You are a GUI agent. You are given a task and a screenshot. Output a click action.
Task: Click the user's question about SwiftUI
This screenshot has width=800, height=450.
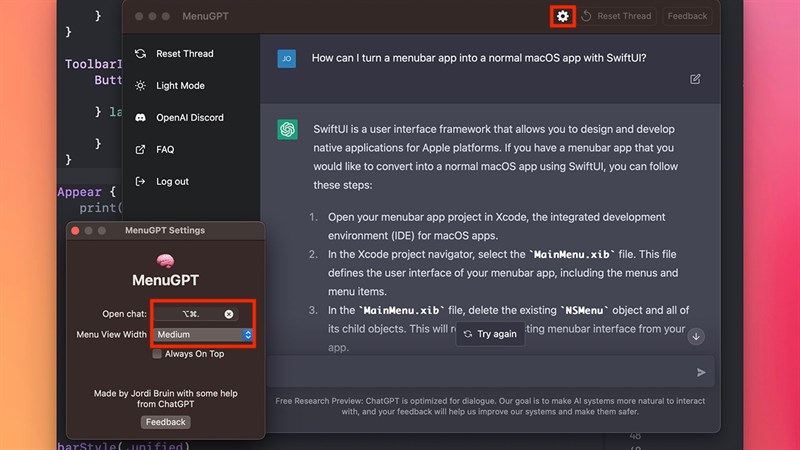pos(479,58)
